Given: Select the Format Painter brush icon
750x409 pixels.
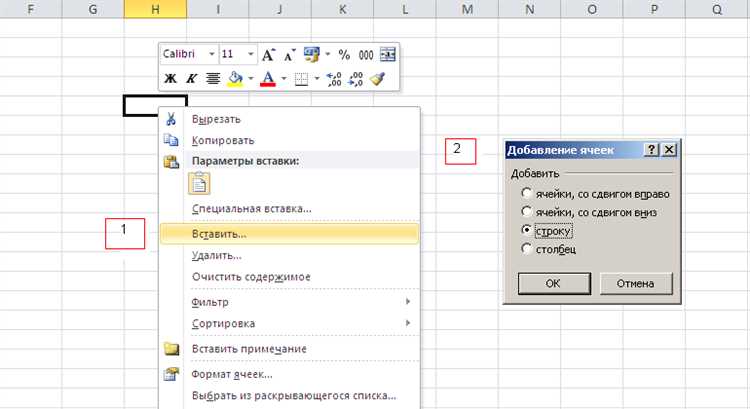Looking at the screenshot, I should tap(377, 78).
